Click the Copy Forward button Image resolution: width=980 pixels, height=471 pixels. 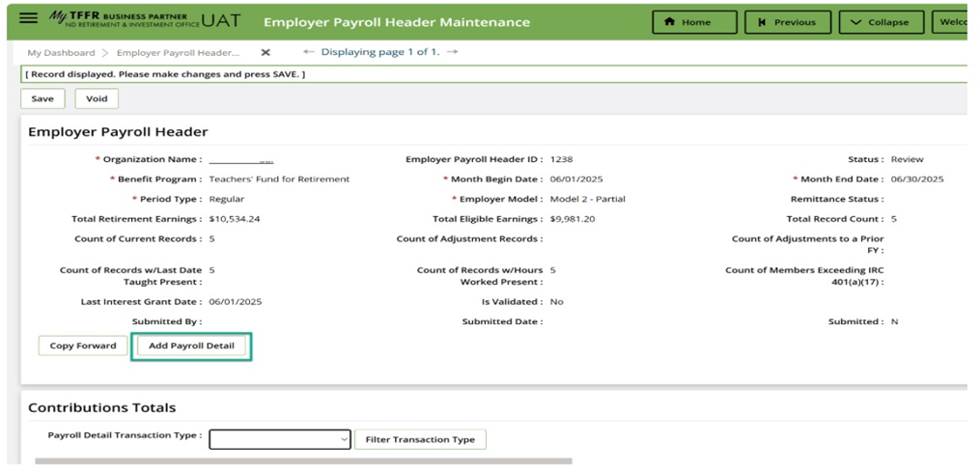(82, 346)
